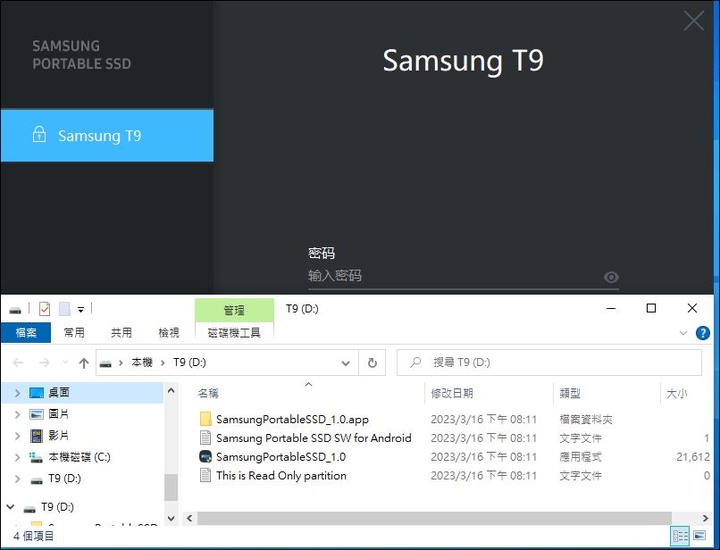Select Samsung T9 device in sidebar
The height and width of the screenshot is (550, 720).
[107, 135]
